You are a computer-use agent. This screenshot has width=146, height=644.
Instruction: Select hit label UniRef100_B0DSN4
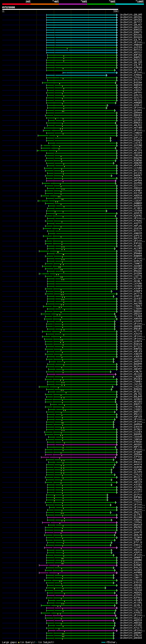(x=131, y=82)
